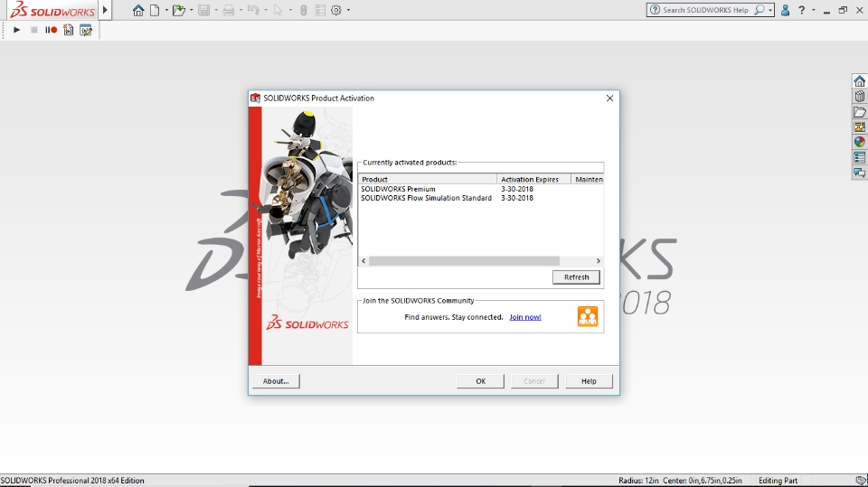Open Appearances color ball task pane tab
Screen dimensions: 868x487
coord(859,142)
